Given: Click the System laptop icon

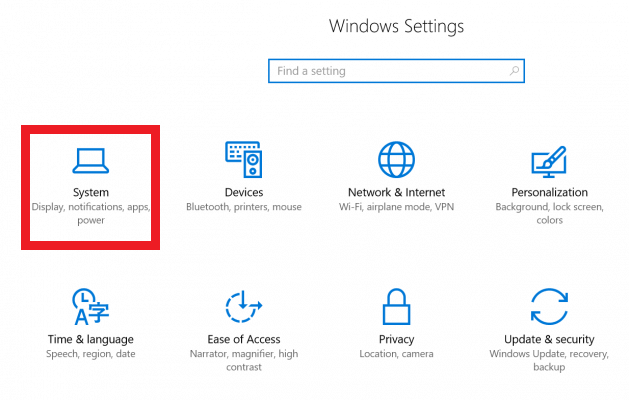Looking at the screenshot, I should (90, 160).
